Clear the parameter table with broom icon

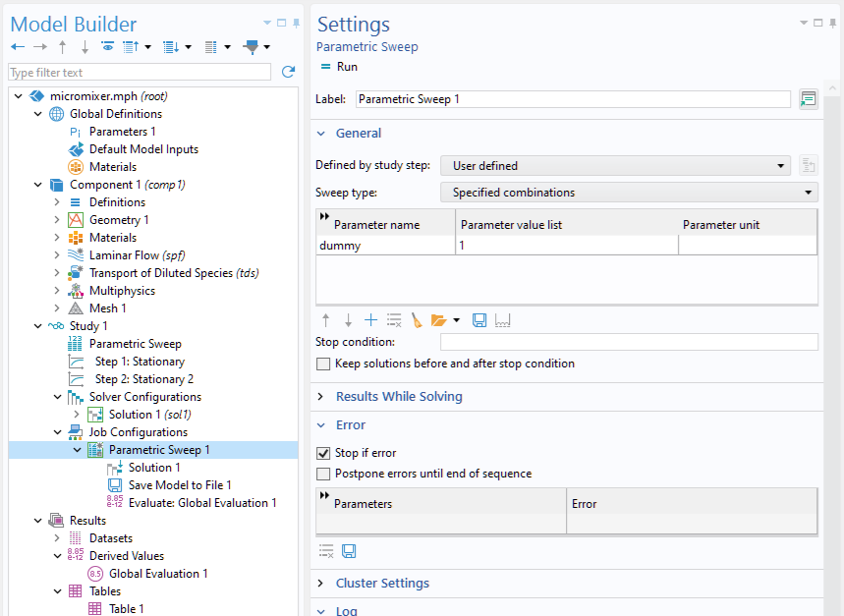tap(417, 320)
